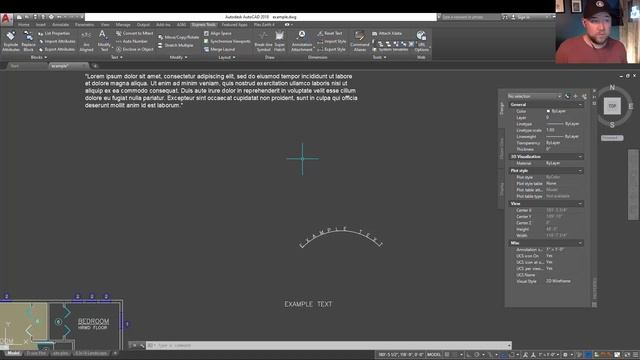Click Export Attributes in Blocks panel

(x=56, y=49)
